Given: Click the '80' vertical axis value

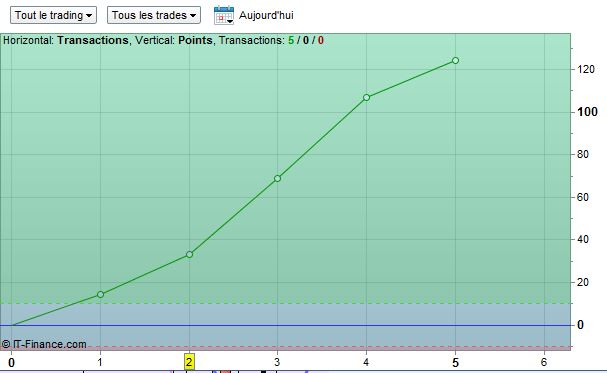Looking at the screenshot, I should (583, 154).
